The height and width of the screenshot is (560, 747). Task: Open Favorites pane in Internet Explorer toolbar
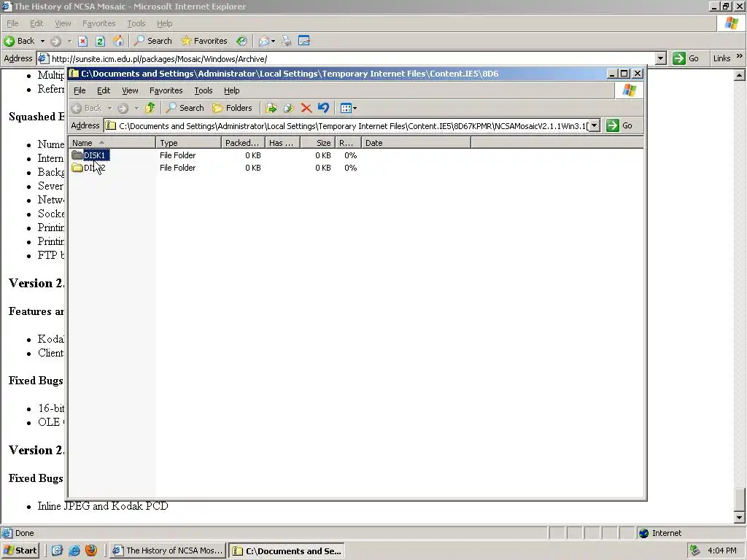204,41
